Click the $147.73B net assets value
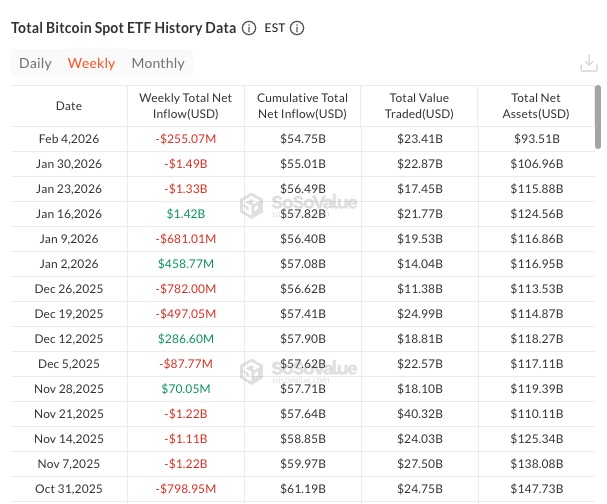 538,487
